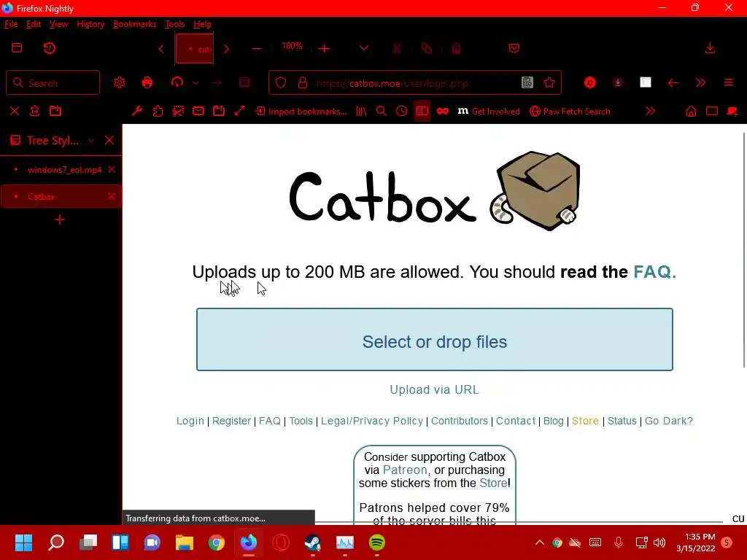
Task: Open the Windows Start menu
Action: tap(23, 542)
